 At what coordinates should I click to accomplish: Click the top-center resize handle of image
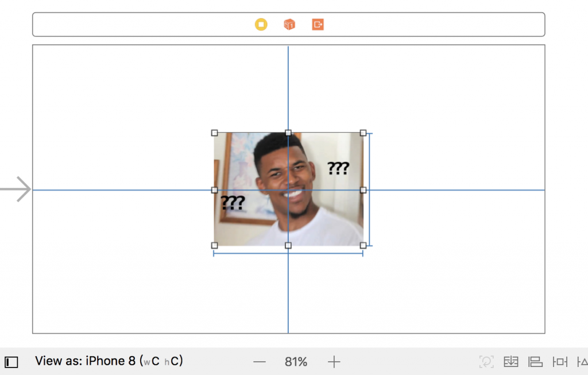pos(288,133)
